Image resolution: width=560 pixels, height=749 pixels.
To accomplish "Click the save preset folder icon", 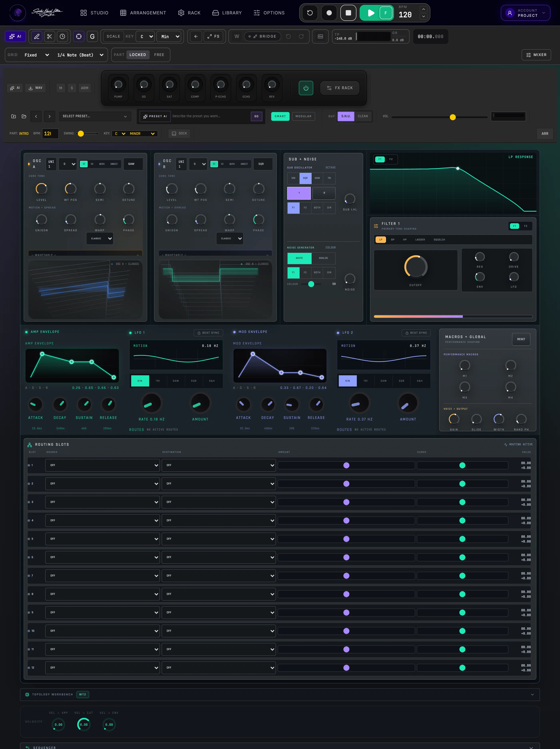I will coord(14,116).
